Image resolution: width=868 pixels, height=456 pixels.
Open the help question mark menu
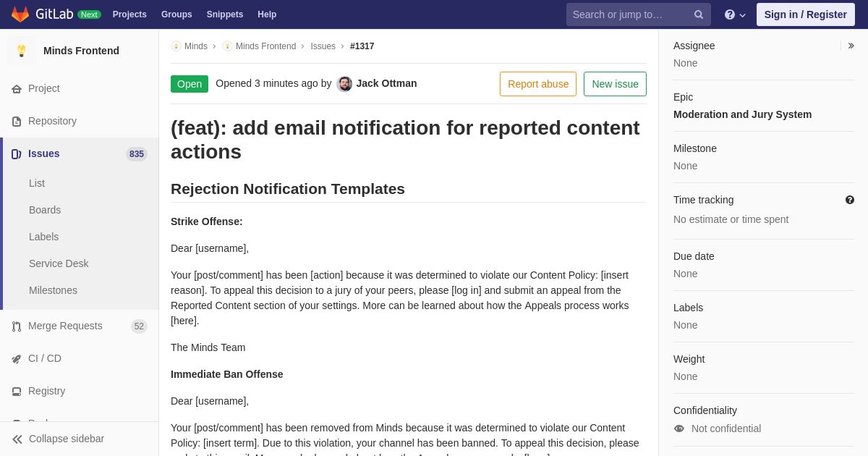pyautogui.click(x=735, y=14)
